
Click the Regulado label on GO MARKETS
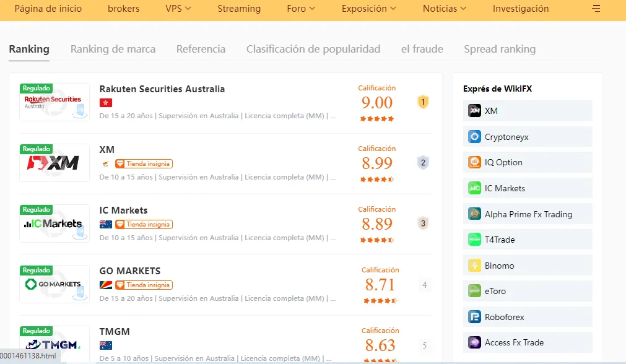[37, 270]
